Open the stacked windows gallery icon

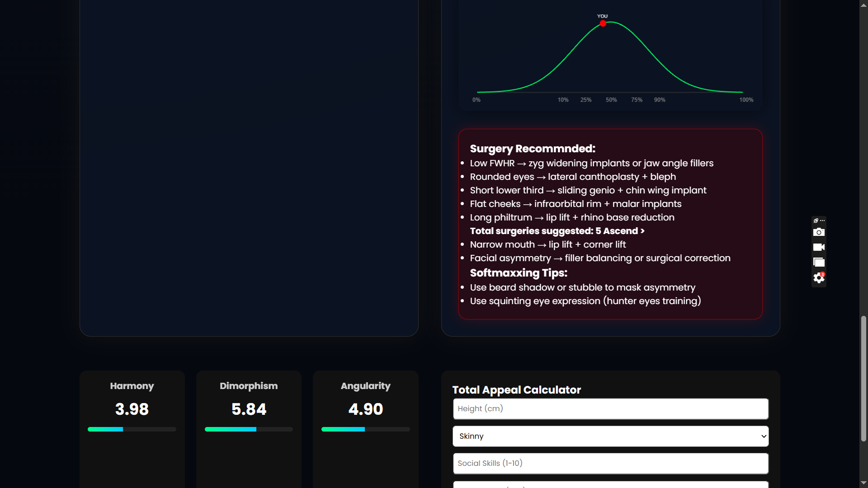[x=819, y=262]
